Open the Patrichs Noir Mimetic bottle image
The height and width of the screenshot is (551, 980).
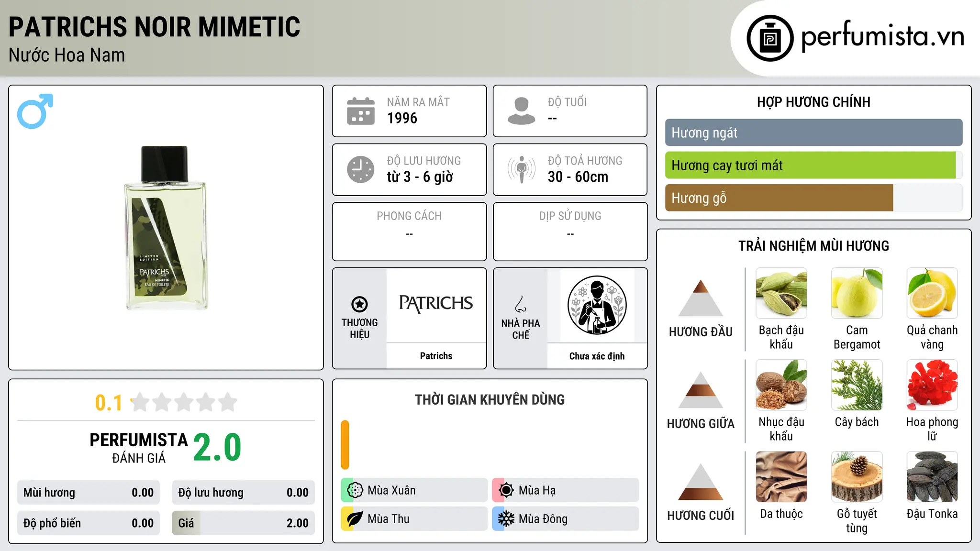coord(166,228)
